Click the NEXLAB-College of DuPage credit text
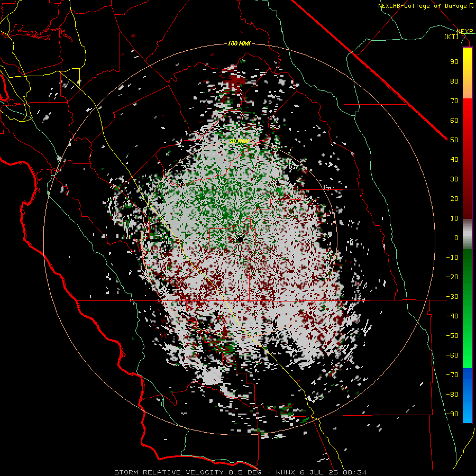 coord(424,6)
